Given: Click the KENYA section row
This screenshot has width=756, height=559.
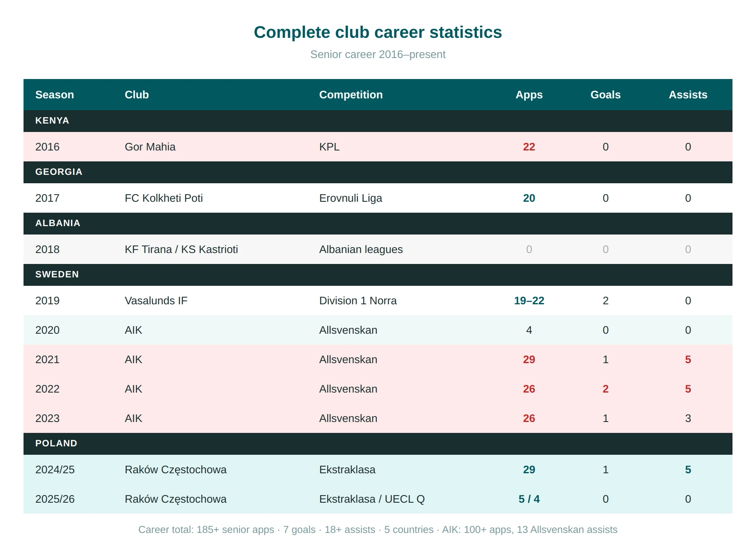Looking at the screenshot, I should tap(378, 121).
